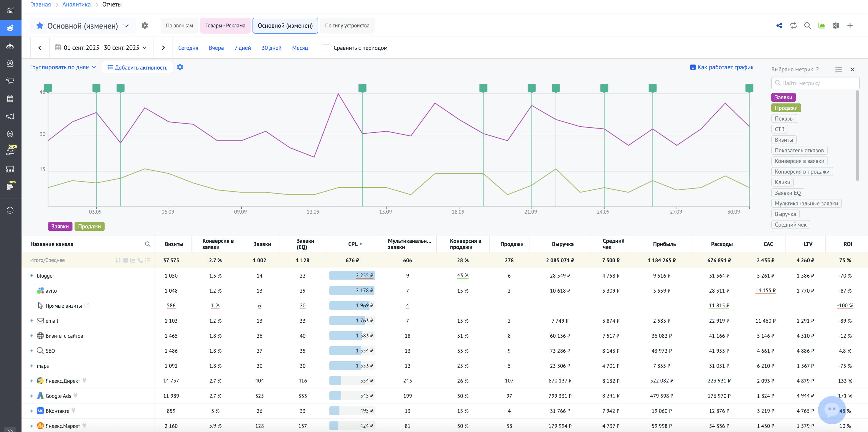Export report to Excel icon
The image size is (868, 432).
coord(836,26)
